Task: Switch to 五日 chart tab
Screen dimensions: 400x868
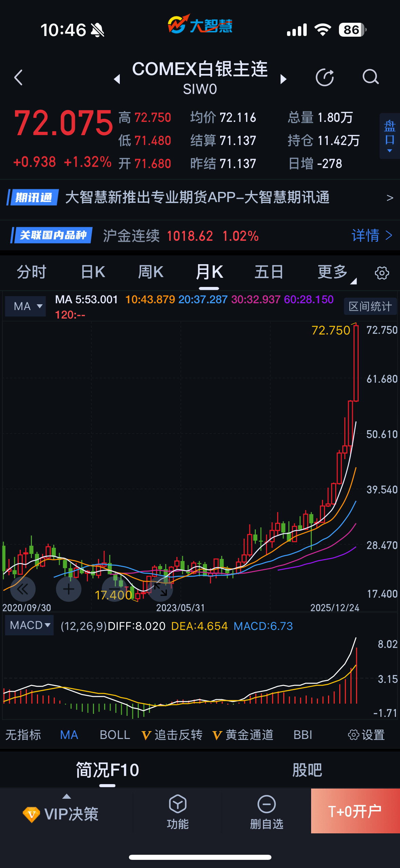Action: (269, 272)
